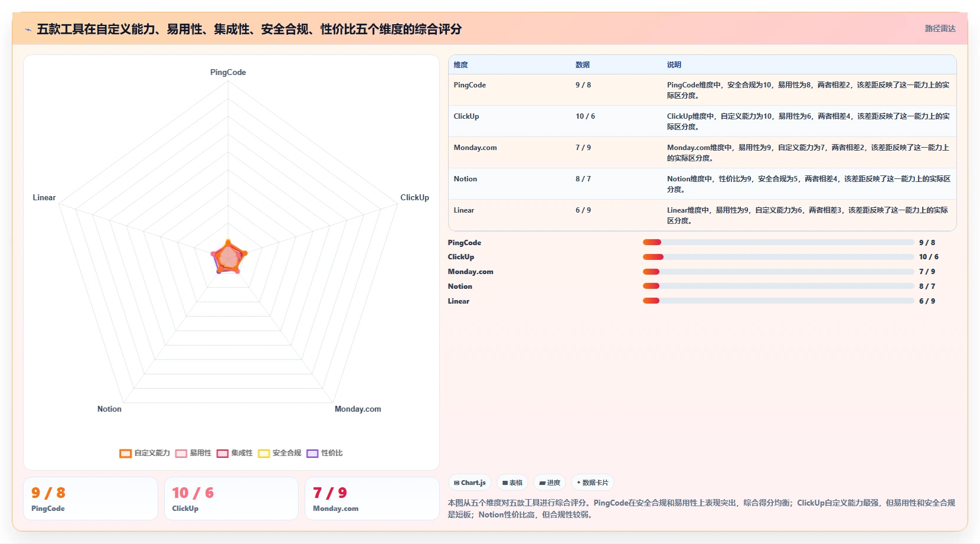Viewport: 980px width, 544px height.
Task: Click the Notion radar axis label
Action: pos(109,409)
